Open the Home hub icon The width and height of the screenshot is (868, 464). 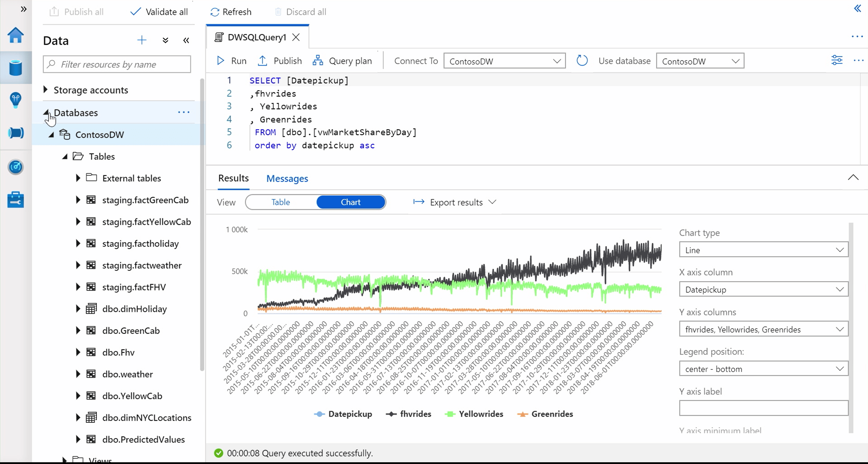[15, 35]
